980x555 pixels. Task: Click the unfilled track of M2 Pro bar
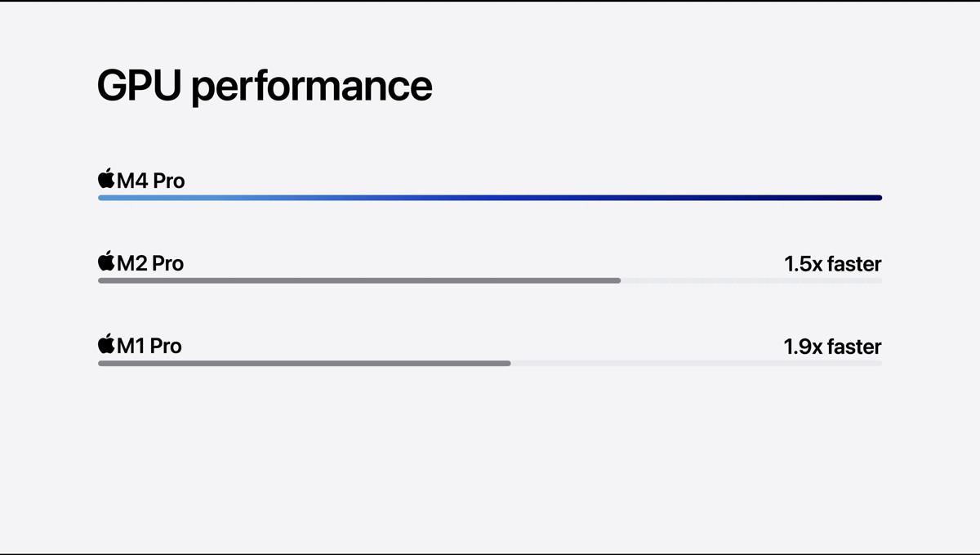coord(751,280)
